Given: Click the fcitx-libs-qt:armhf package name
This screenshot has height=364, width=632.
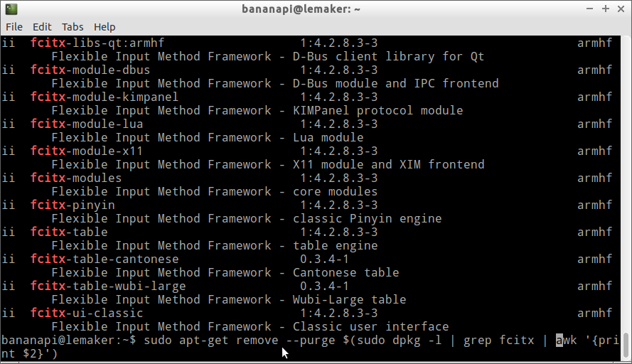Looking at the screenshot, I should click(97, 43).
